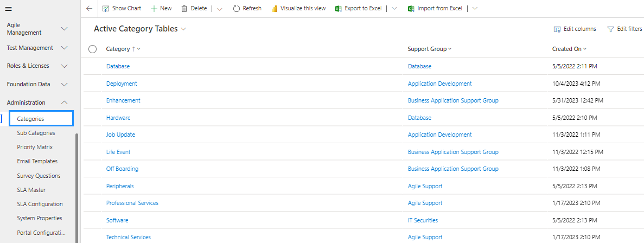Click the Visualize this view icon
Image resolution: width=644 pixels, height=243 pixels.
pos(275,9)
